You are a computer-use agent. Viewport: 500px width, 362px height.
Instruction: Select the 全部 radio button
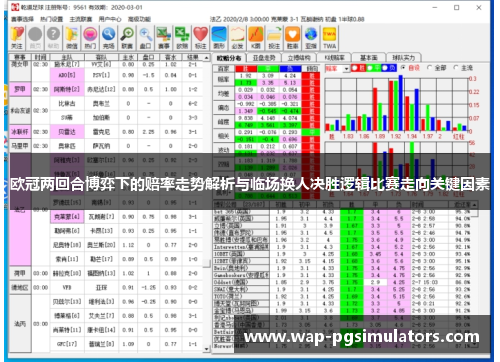coord(430,68)
